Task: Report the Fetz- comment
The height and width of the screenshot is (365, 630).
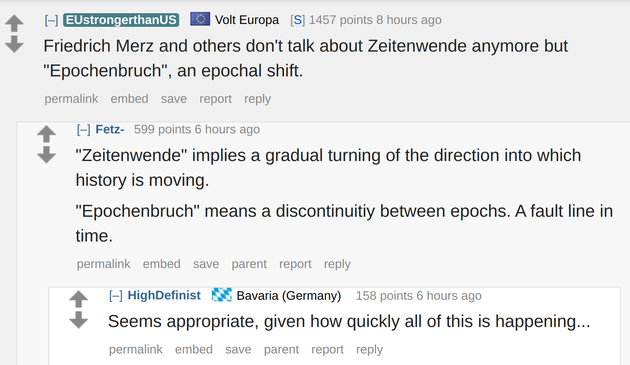Action: point(295,264)
